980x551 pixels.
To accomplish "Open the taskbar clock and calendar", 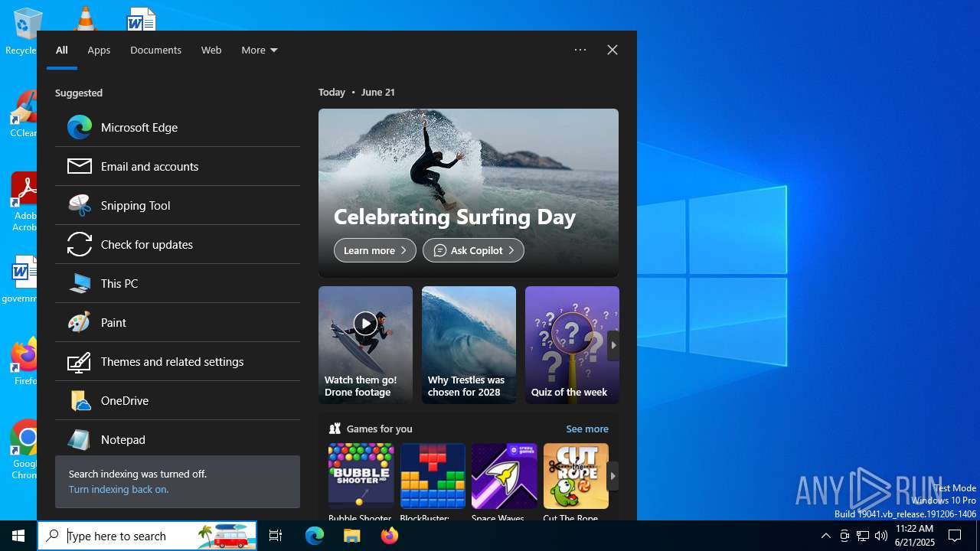I will tap(914, 536).
